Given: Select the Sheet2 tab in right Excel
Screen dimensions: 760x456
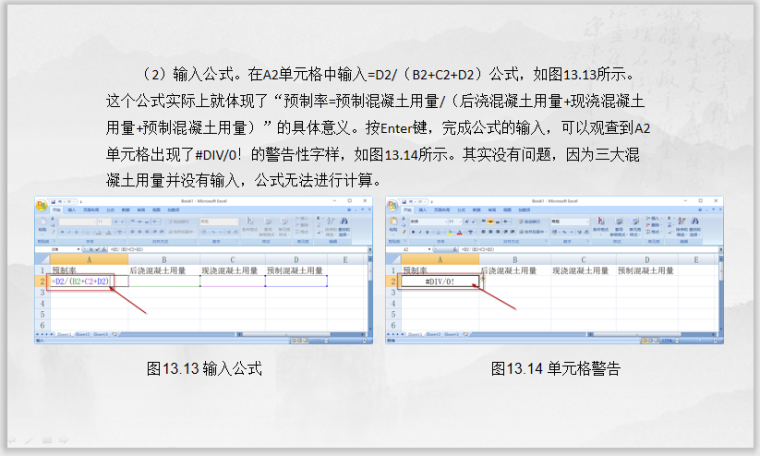Looking at the screenshot, I should 432,334.
